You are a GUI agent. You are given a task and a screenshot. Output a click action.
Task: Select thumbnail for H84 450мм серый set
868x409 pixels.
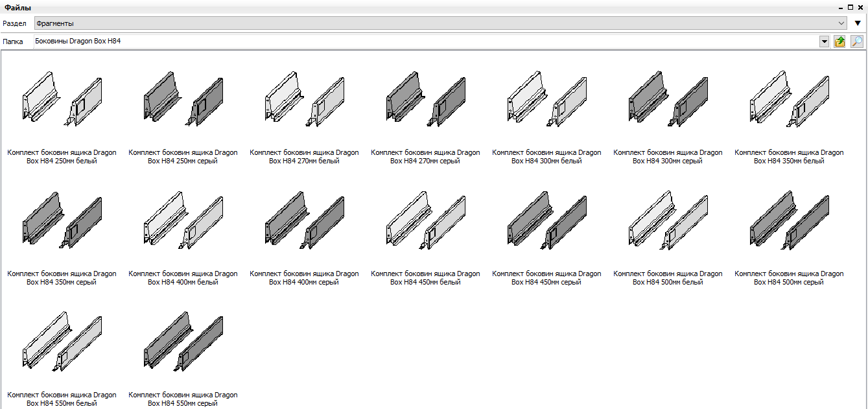point(547,220)
